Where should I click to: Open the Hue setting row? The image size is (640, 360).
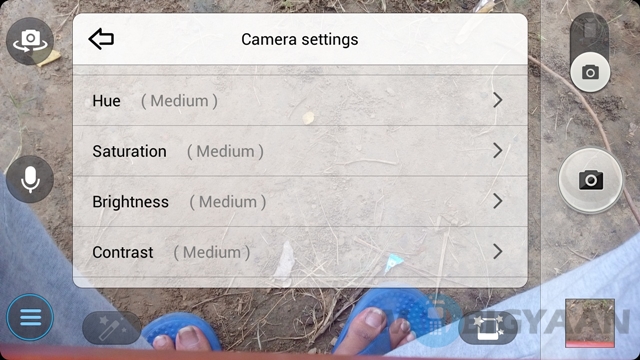pyautogui.click(x=300, y=100)
